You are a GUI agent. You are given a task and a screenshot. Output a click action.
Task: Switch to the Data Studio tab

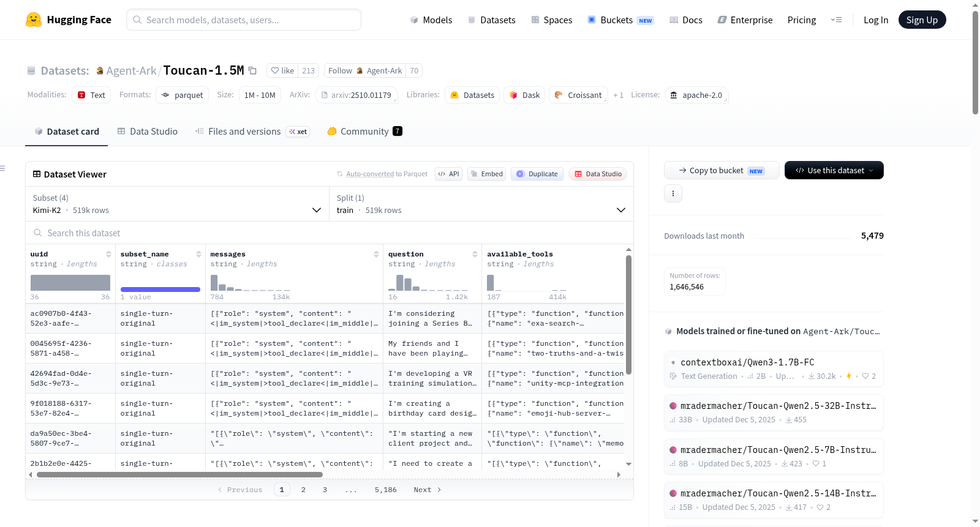coord(148,132)
